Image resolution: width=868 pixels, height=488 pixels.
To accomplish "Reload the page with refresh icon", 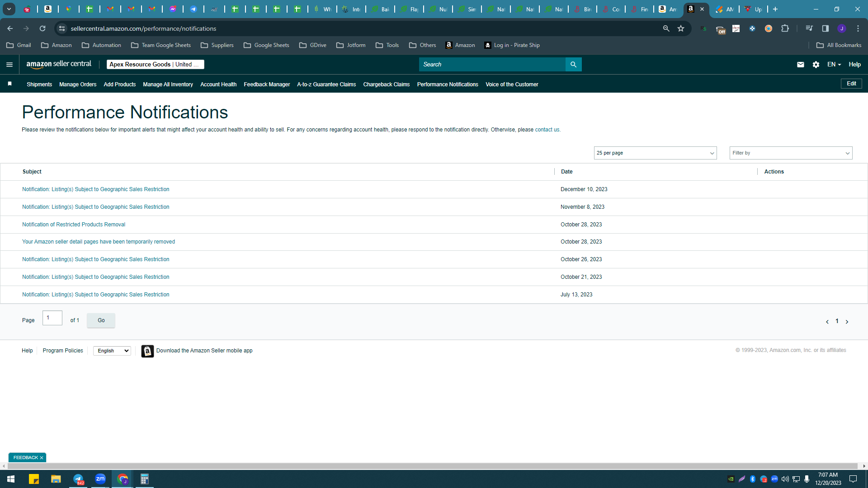I will coord(42,28).
